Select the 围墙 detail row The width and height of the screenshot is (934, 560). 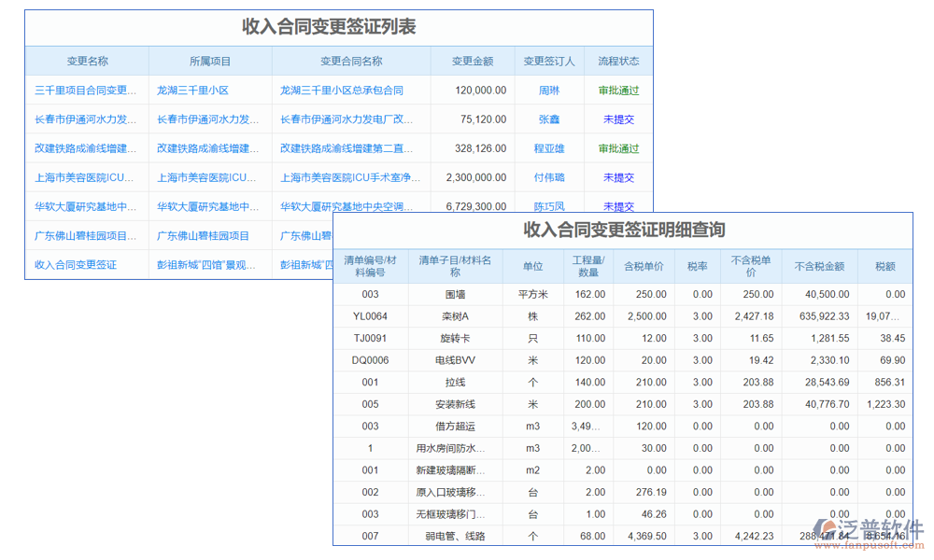click(455, 294)
